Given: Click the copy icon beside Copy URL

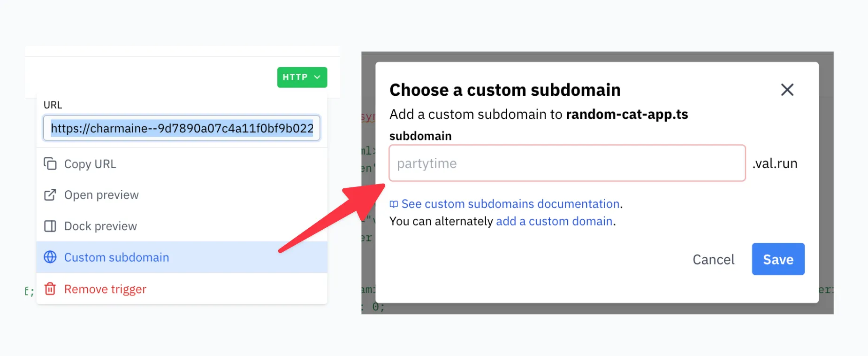Looking at the screenshot, I should coord(50,164).
